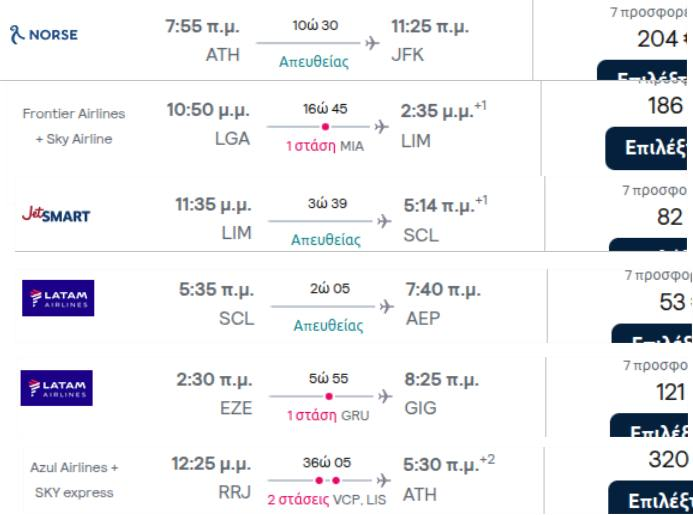The width and height of the screenshot is (693, 515).
Task: Select the 186 price Frontier flight button
Action: coord(646,148)
